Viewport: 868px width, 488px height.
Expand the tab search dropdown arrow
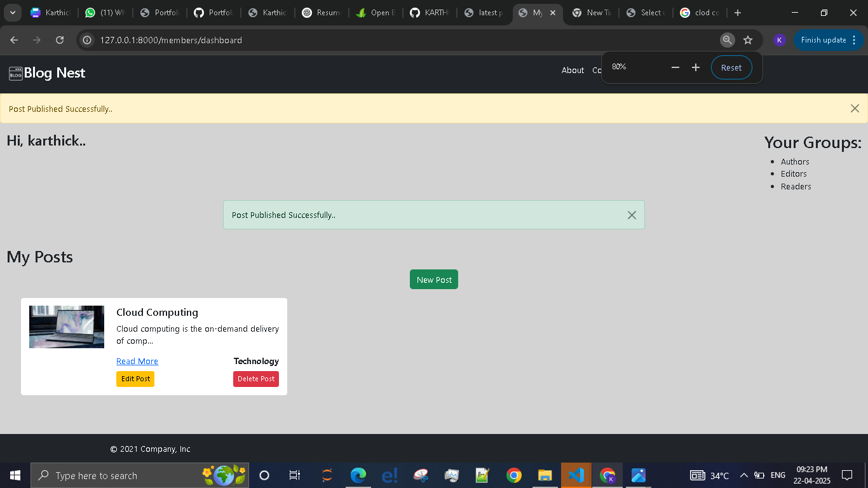tap(12, 13)
